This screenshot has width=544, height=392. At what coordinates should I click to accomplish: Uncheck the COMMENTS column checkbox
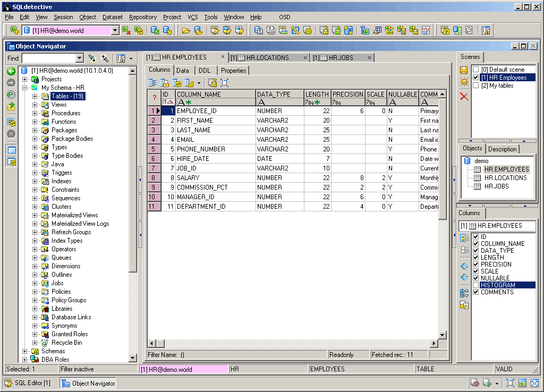click(475, 292)
